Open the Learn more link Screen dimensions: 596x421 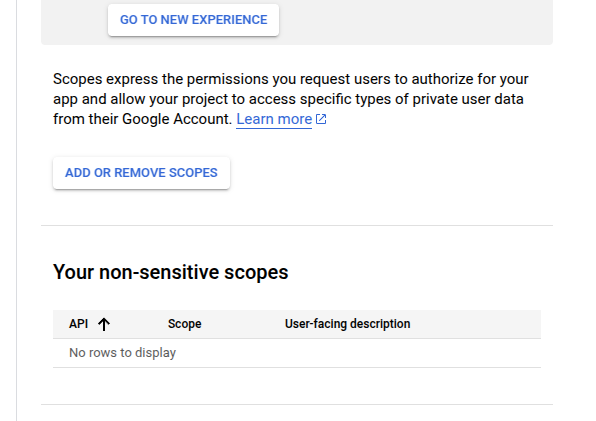pyautogui.click(x=274, y=119)
